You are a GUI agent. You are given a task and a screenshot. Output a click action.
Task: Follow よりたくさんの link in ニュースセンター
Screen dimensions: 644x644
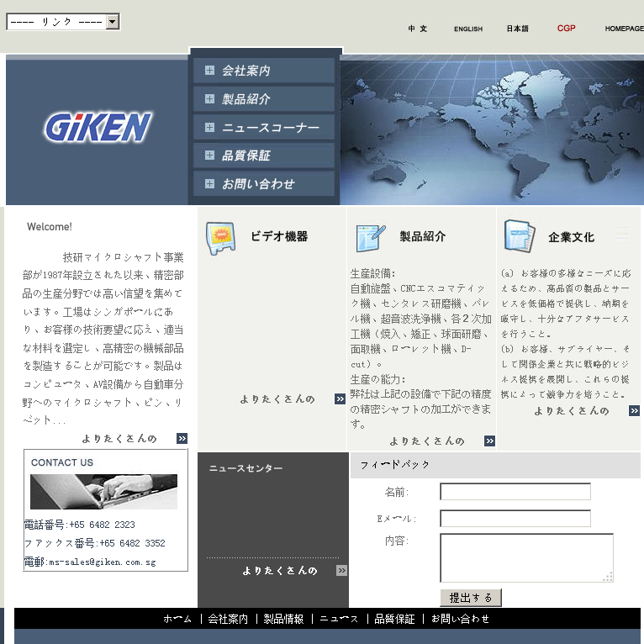pos(280,571)
